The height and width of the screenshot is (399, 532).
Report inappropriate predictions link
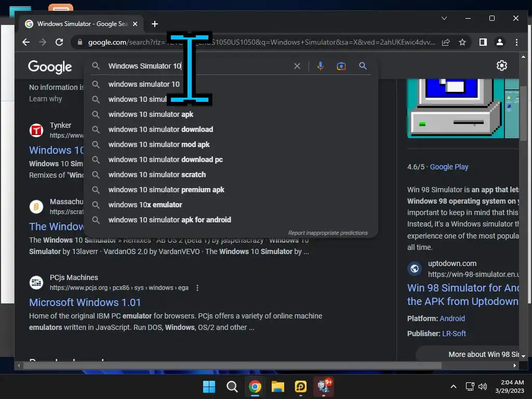[x=328, y=233]
